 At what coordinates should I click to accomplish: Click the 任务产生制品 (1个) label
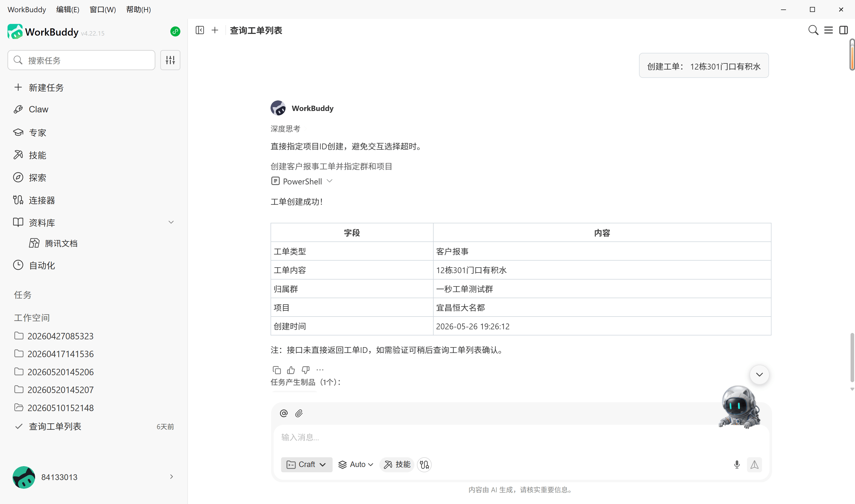(x=306, y=382)
